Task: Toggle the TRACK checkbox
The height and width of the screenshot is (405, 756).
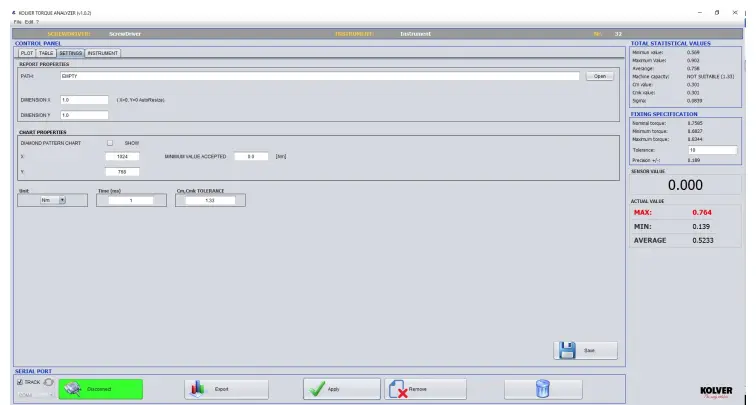Action: click(x=20, y=382)
